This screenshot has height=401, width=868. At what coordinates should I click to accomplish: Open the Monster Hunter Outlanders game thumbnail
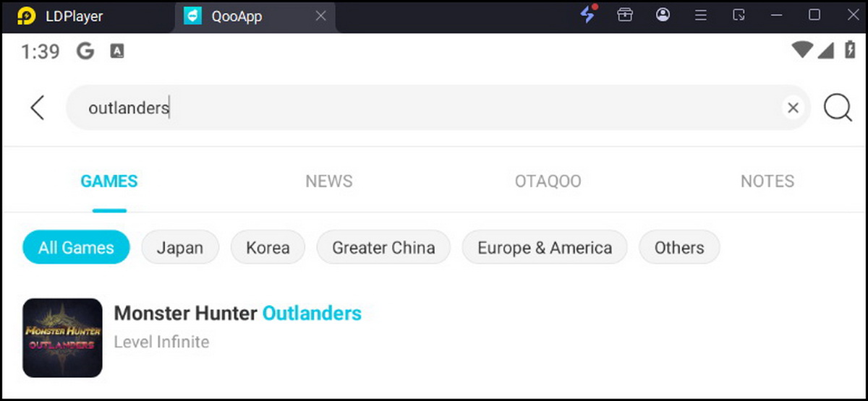coord(62,337)
